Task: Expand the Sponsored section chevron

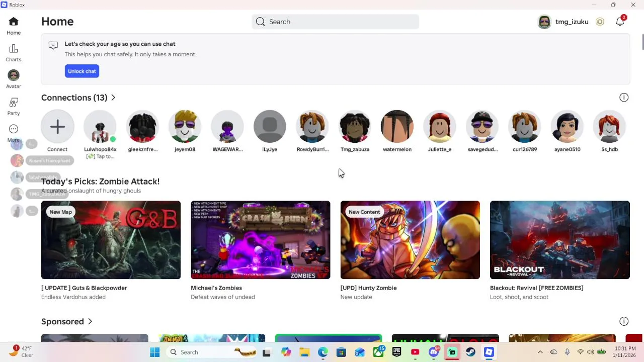Action: [x=90, y=321]
